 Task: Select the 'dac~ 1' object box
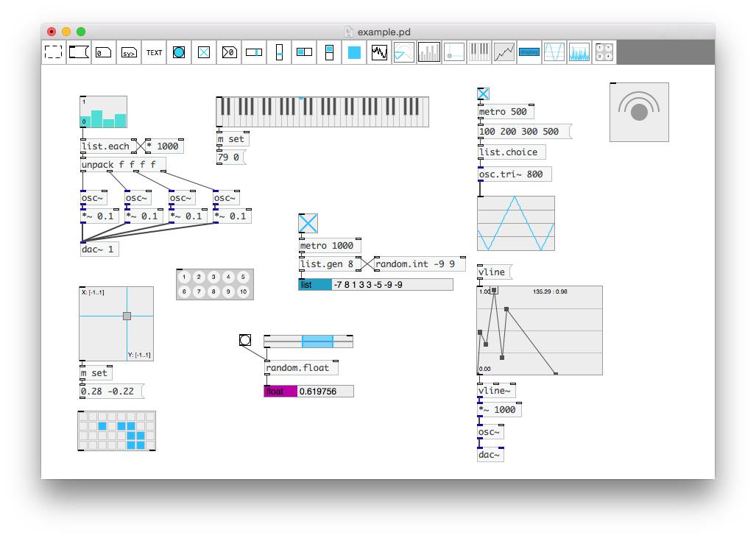click(x=99, y=249)
